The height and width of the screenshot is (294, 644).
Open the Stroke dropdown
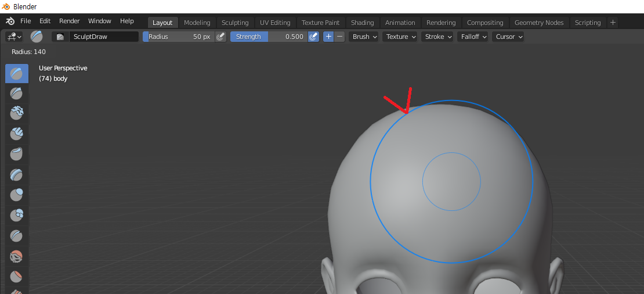437,37
